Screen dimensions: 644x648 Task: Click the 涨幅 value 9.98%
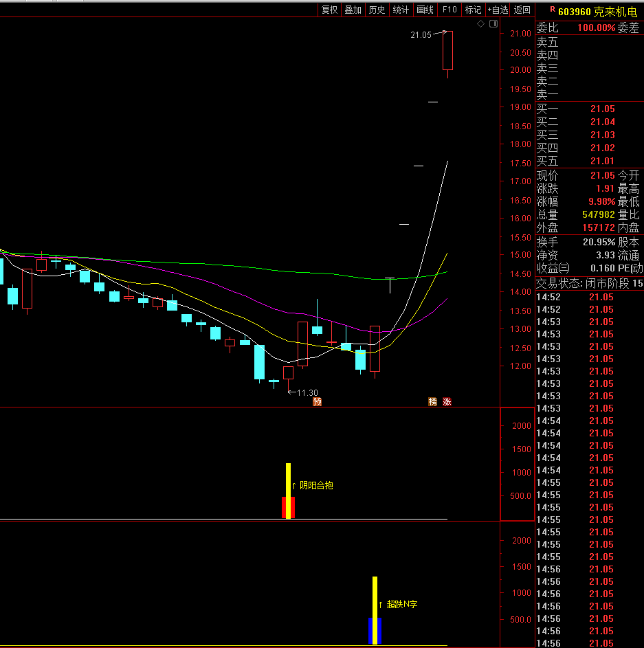coord(602,201)
